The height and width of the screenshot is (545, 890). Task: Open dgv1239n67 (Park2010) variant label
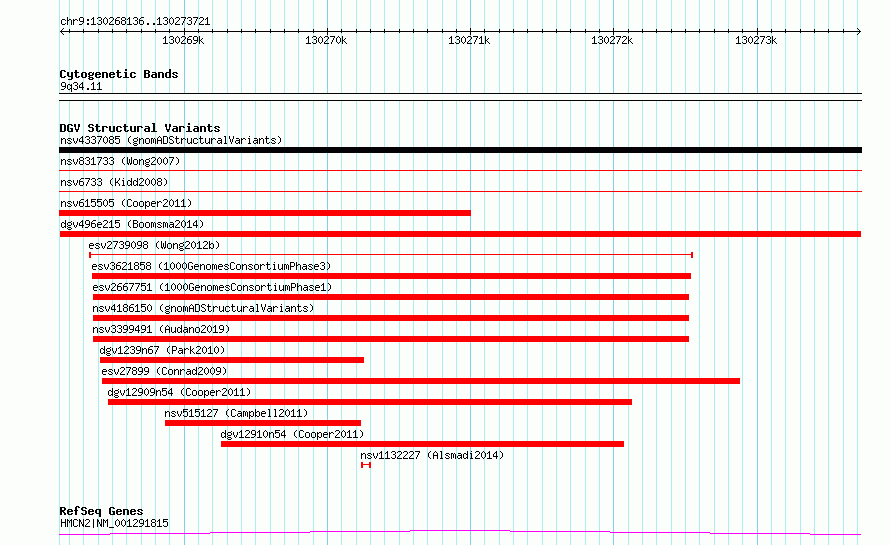(x=162, y=350)
